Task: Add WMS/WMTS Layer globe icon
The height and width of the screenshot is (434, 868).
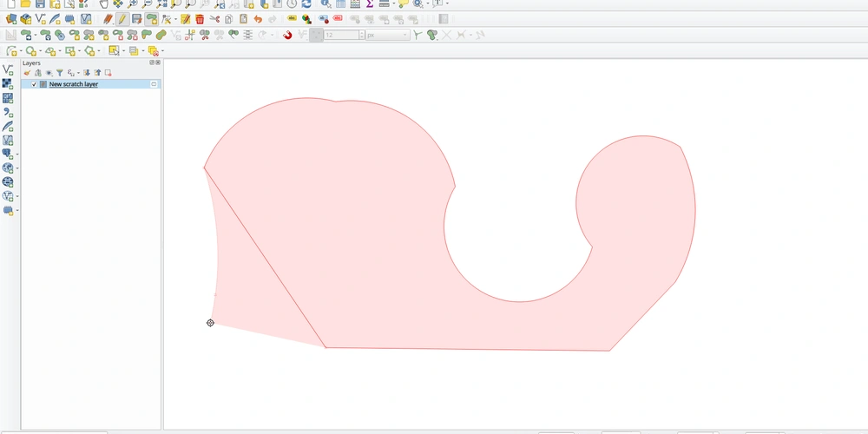Action: tap(8, 168)
